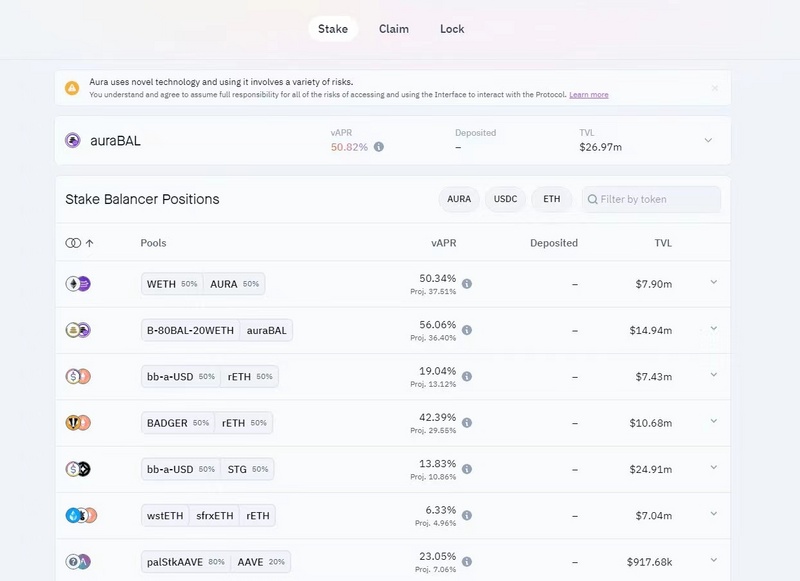Click the WETH/AURA pool token icons

click(x=78, y=284)
